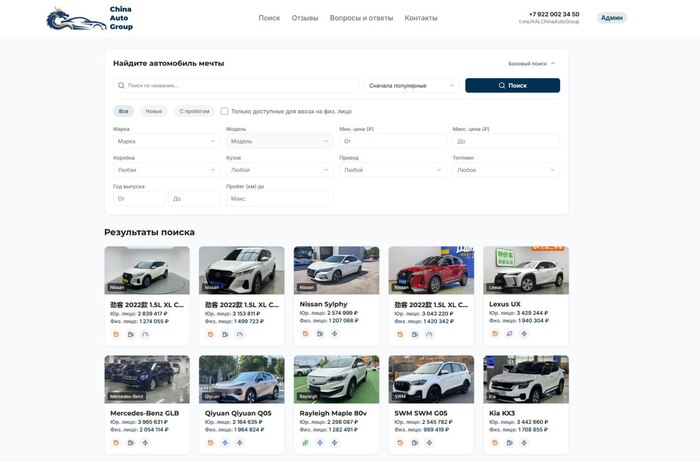Focus the Мин. цена 'От' field
Screen dimensions: 700x462
393,141
